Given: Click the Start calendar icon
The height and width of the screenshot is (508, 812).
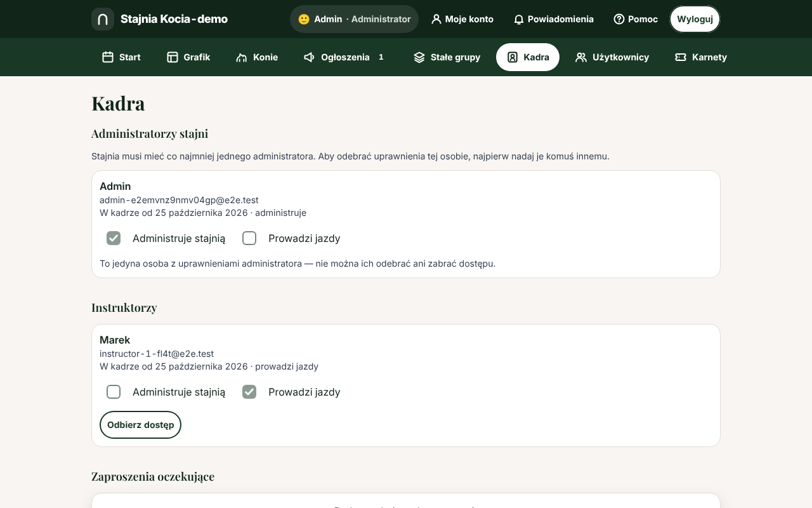Looking at the screenshot, I should 108,57.
